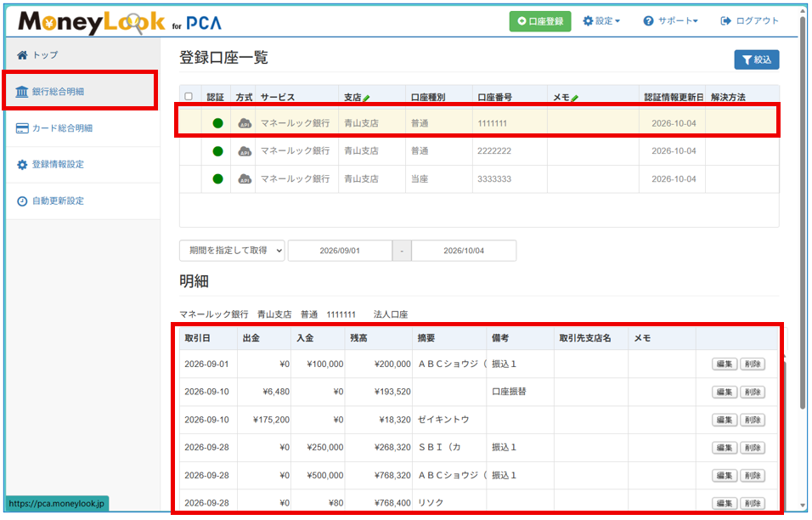Screen dimensions: 812x520
Task: Click 削除 for the ¥250,000 deposit row
Action: point(753,448)
